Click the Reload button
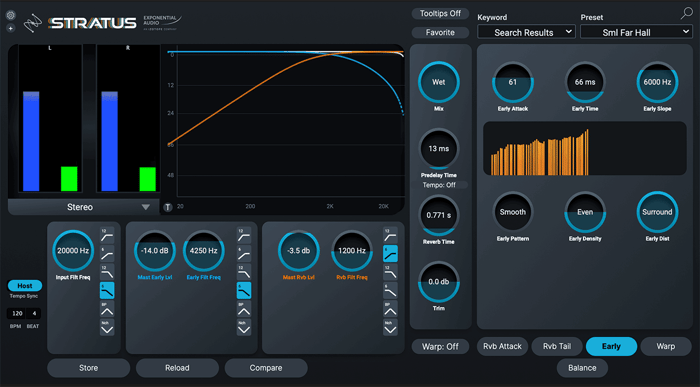Screen dimensions: 700x387 [177, 368]
